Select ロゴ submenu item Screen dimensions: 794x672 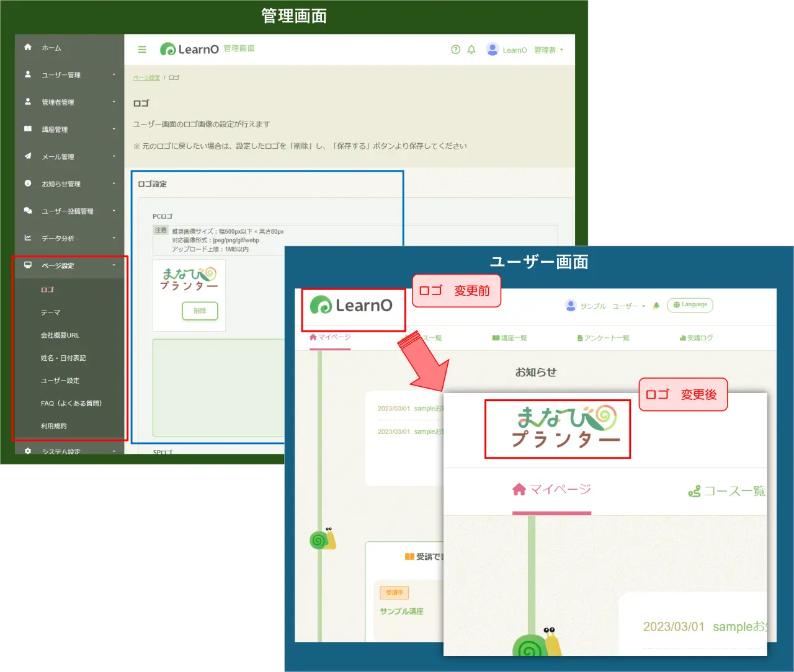pos(47,290)
